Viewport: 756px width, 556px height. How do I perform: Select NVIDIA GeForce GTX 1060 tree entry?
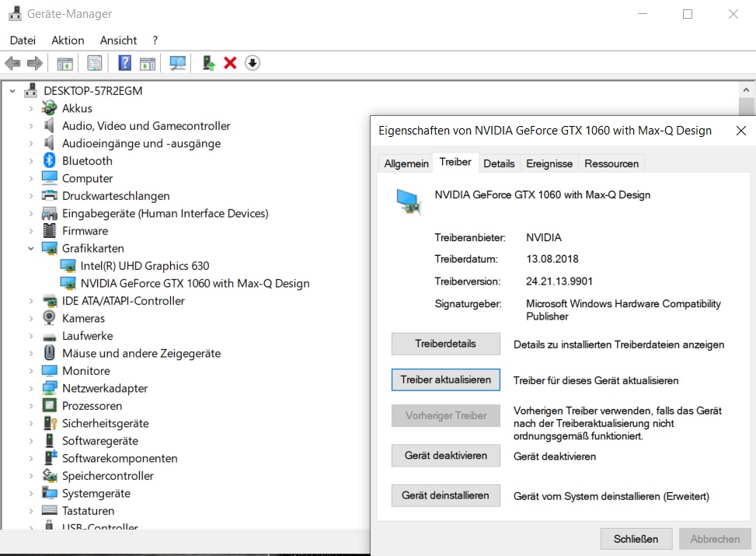[x=195, y=283]
